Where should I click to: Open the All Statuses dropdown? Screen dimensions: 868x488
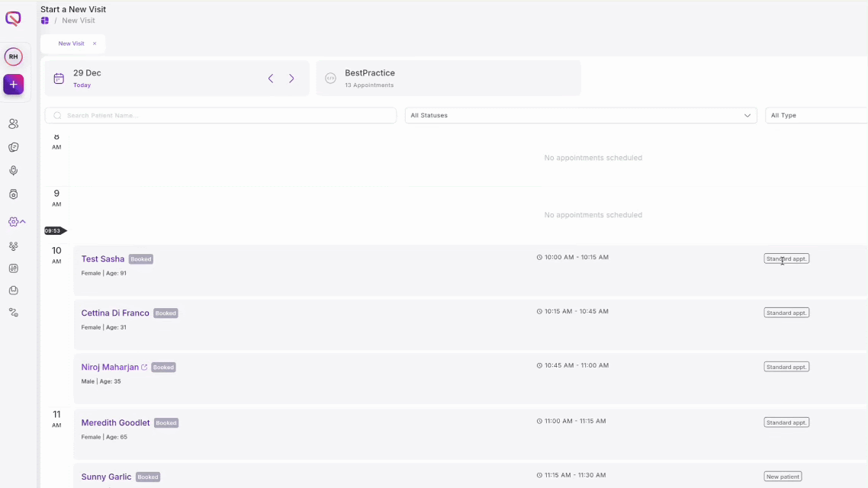[580, 115]
